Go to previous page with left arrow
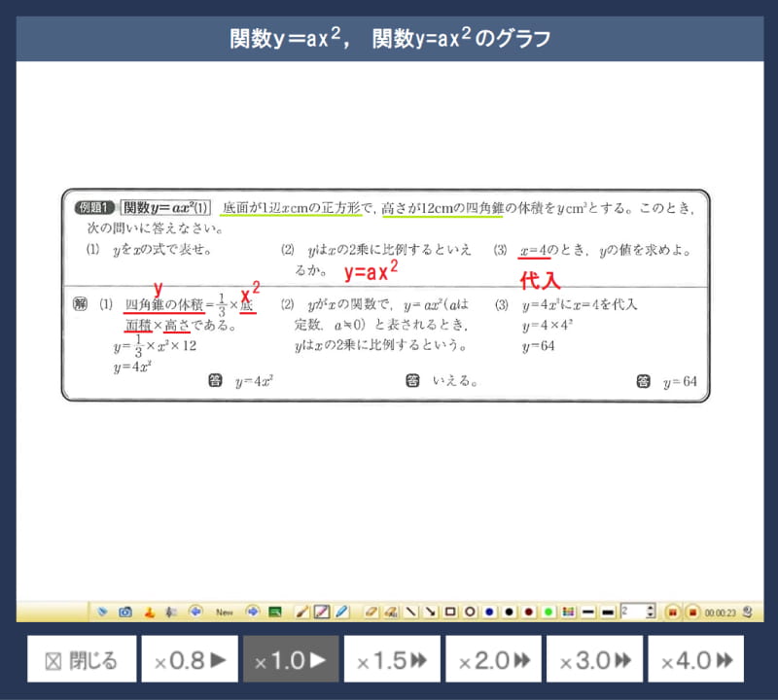The image size is (778, 700). (195, 612)
